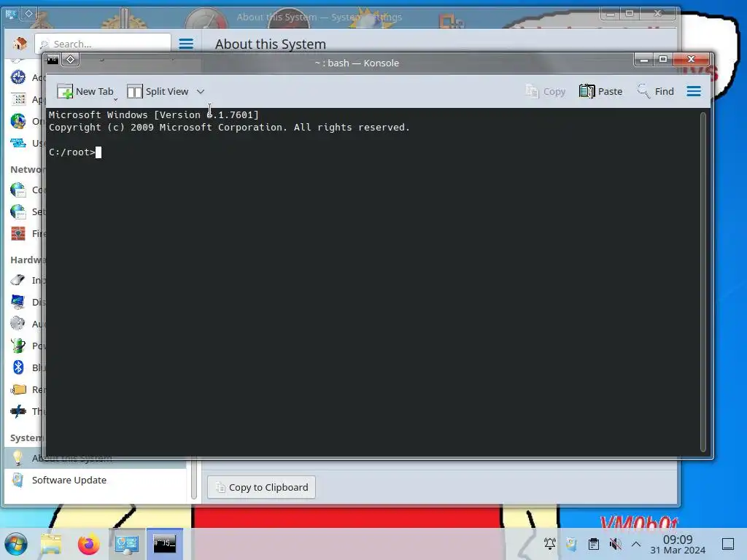Click the network Settings globe icon below Connections

[x=18, y=211]
